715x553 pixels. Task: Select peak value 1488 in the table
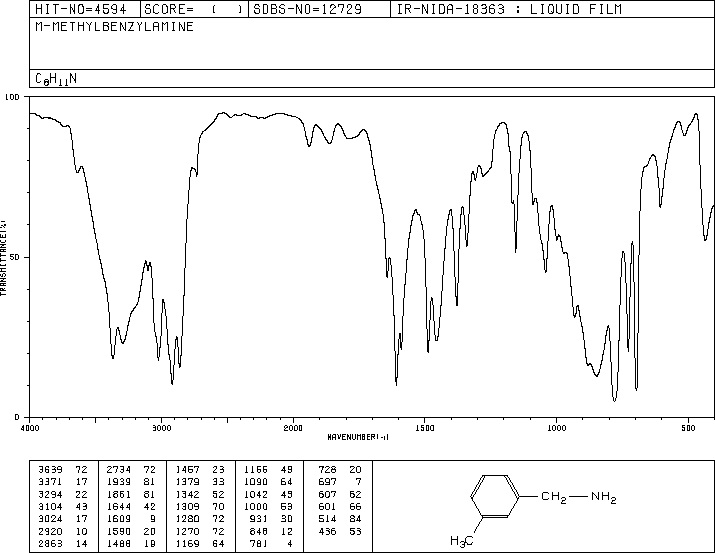pos(119,544)
